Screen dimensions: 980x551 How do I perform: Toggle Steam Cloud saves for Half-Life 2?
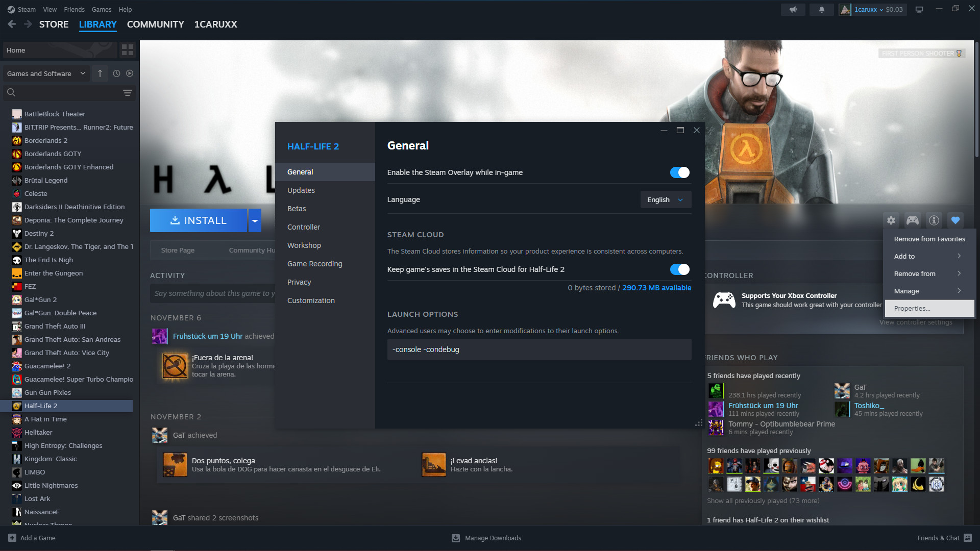click(x=679, y=269)
